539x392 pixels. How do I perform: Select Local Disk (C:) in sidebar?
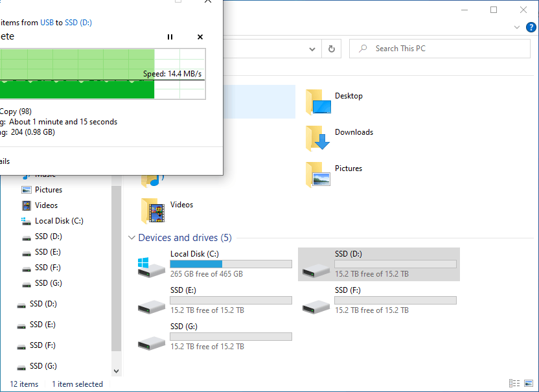click(x=59, y=220)
